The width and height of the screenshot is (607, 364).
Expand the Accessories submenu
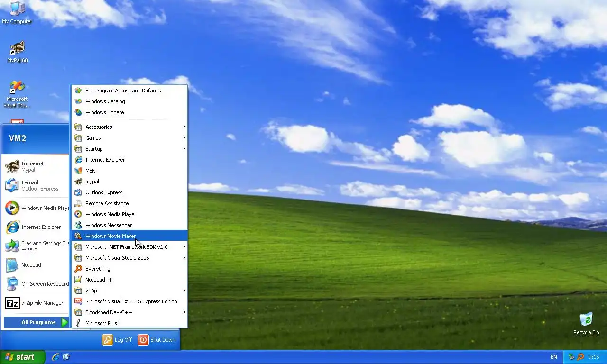coord(129,127)
